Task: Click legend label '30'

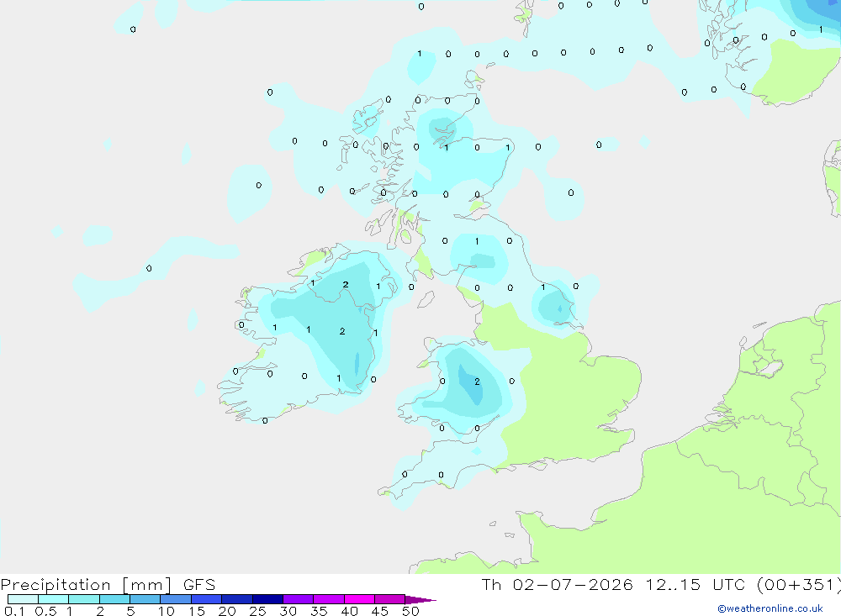Action: (x=288, y=611)
